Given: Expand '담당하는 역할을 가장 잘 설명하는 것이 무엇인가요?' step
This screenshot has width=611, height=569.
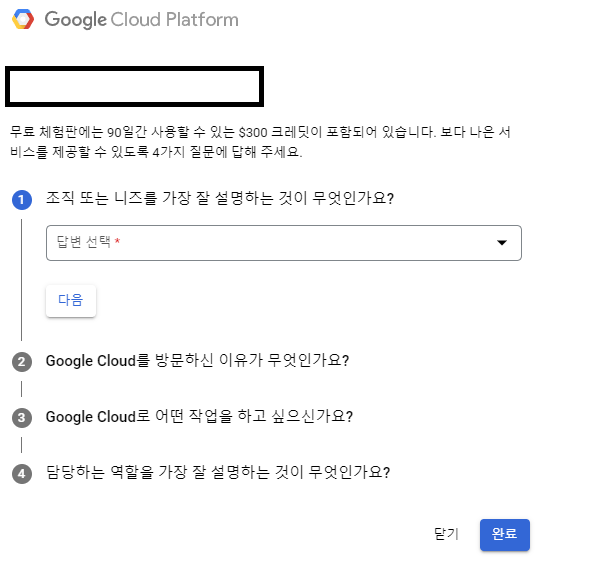Looking at the screenshot, I should coord(218,472).
